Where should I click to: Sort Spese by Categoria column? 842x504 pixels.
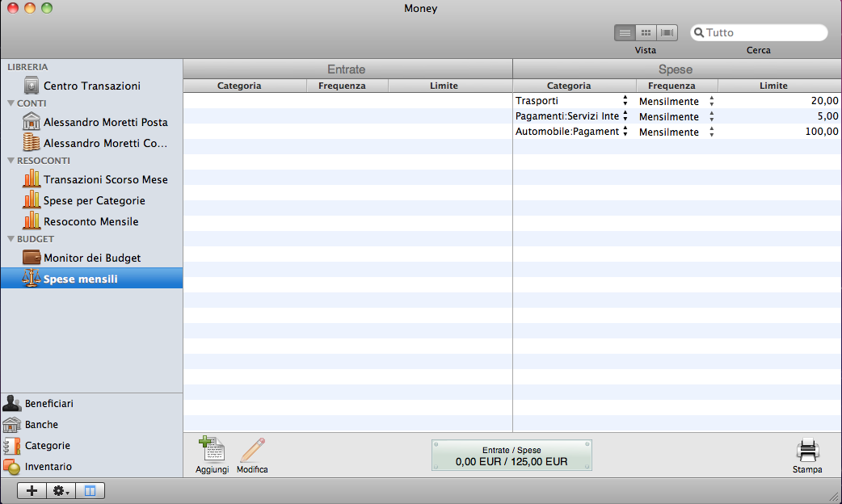pyautogui.click(x=575, y=86)
